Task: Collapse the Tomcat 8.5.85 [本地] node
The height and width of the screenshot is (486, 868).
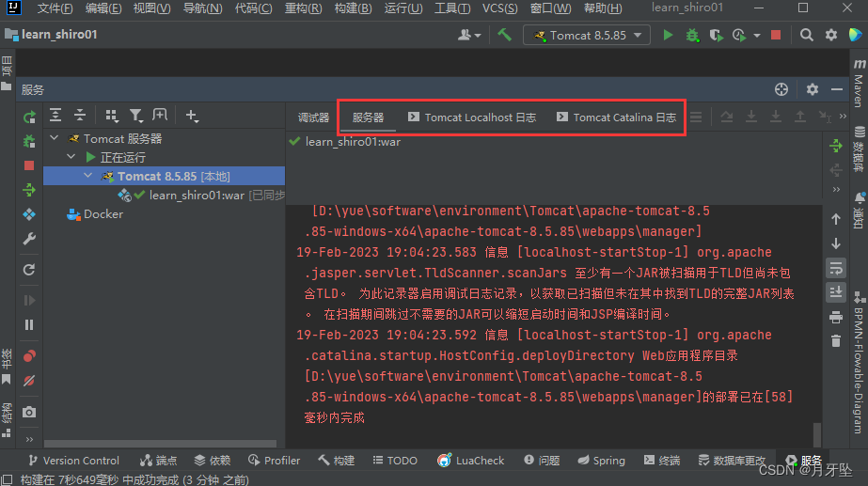Action: 88,176
